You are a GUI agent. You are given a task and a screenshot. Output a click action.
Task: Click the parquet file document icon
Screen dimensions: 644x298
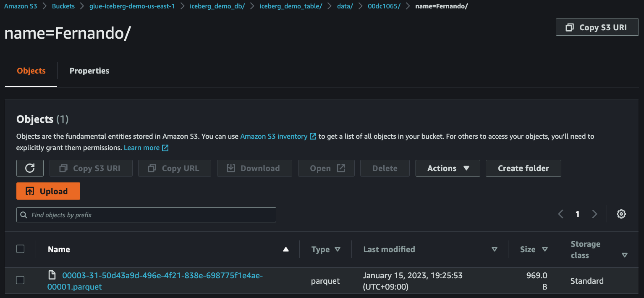coord(52,275)
